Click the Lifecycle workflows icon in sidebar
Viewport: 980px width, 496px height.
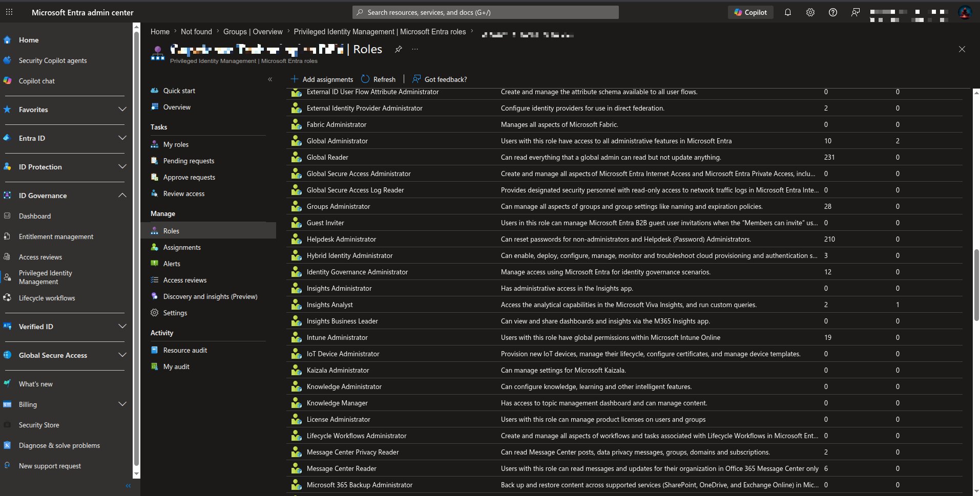pyautogui.click(x=7, y=298)
